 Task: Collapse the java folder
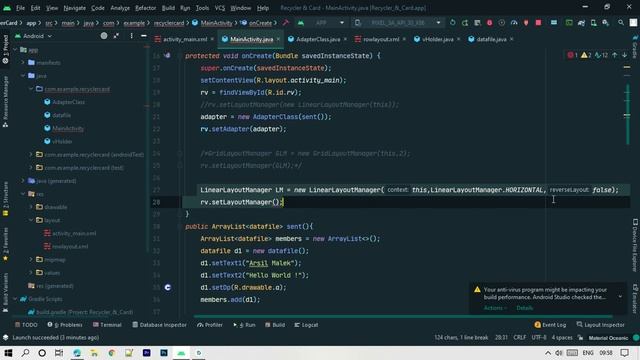(23, 76)
